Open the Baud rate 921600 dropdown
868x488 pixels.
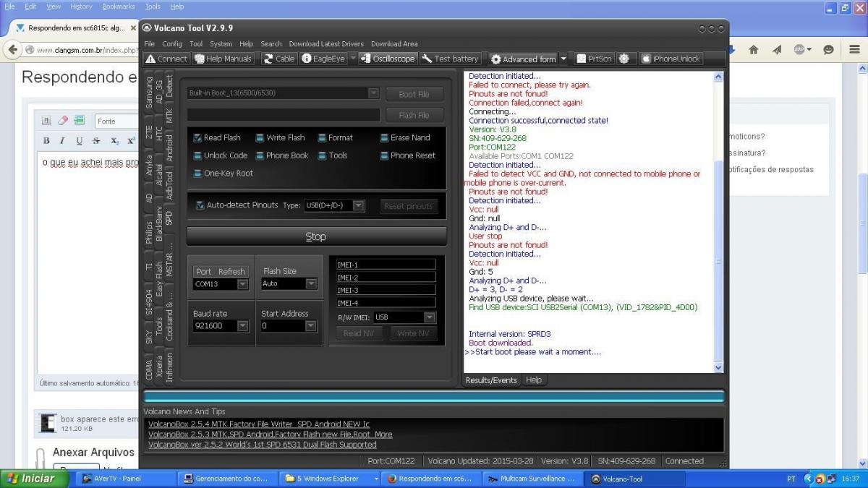tap(242, 326)
